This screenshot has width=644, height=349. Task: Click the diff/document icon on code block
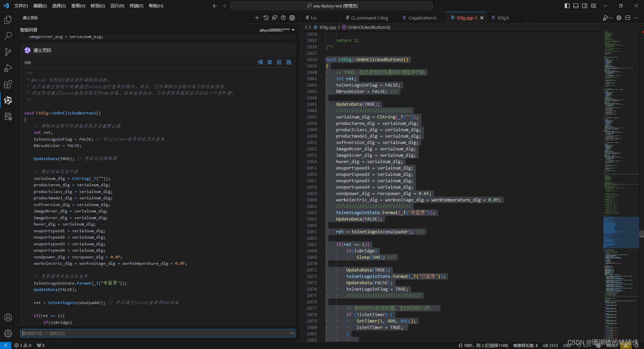[x=288, y=62]
